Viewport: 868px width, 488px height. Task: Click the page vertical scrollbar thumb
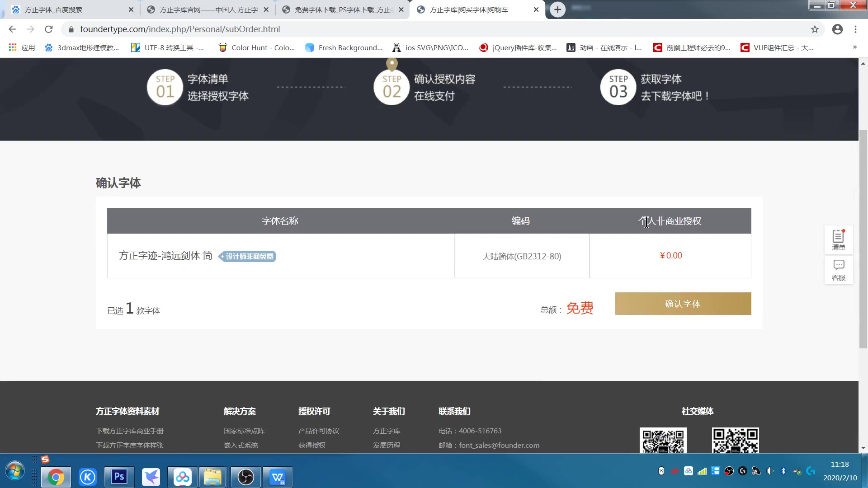863,239
